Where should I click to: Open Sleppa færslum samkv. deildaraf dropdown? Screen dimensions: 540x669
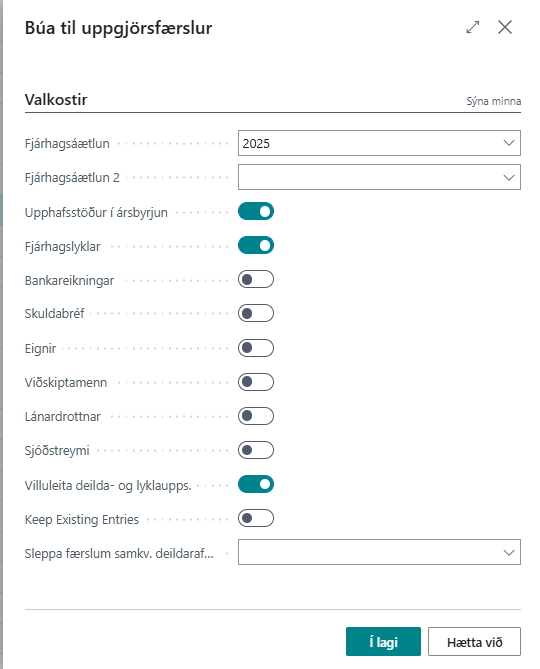508,553
